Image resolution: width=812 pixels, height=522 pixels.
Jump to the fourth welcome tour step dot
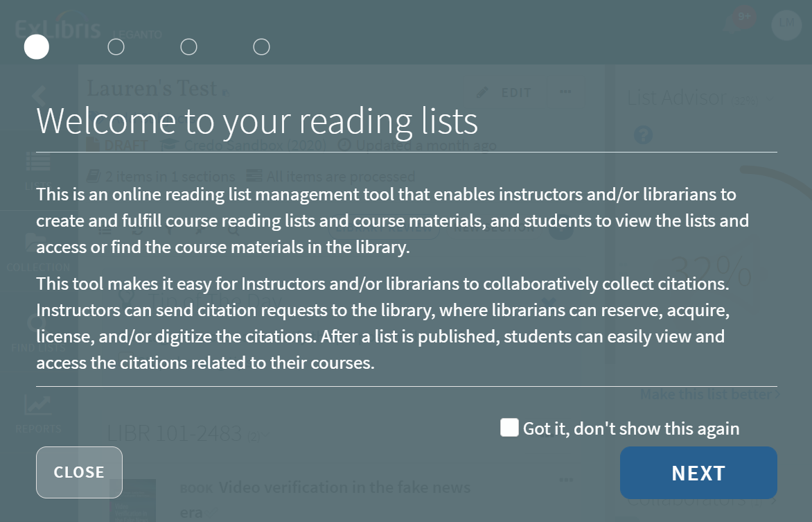click(x=261, y=46)
